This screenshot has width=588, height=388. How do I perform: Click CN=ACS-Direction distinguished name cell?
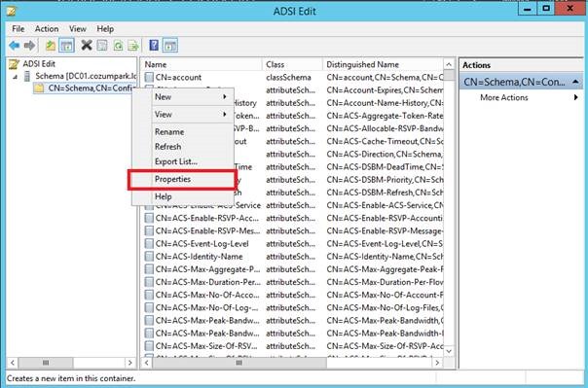point(385,154)
